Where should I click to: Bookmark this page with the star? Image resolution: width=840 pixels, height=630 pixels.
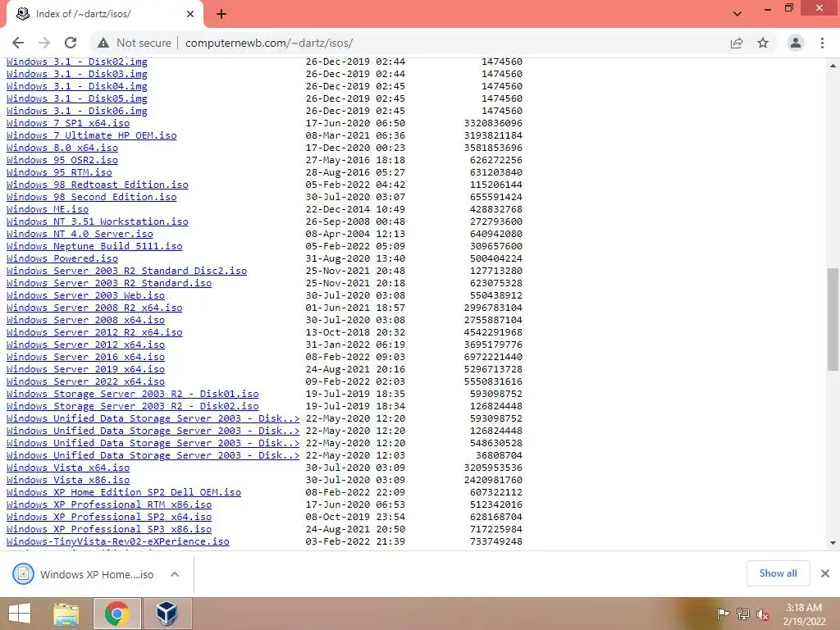pos(763,43)
